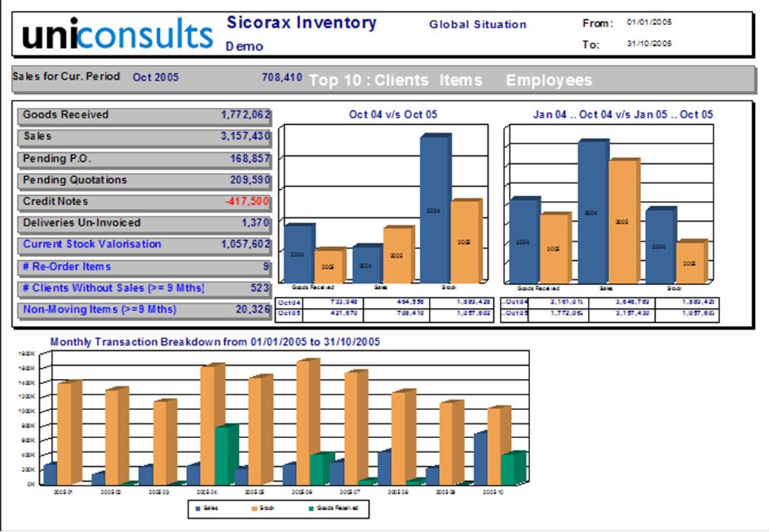Click the blue Sales legend swatch
Viewport: 769px width, 532px height.
(197, 508)
